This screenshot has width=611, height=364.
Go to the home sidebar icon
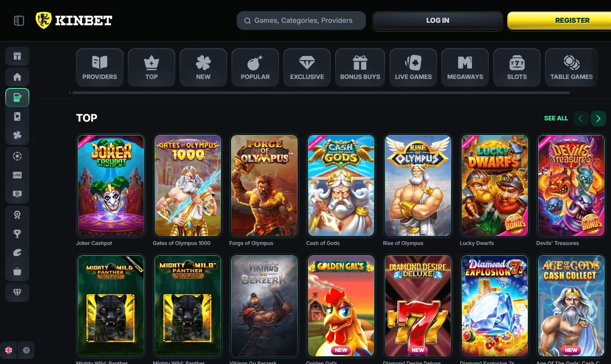pyautogui.click(x=17, y=77)
